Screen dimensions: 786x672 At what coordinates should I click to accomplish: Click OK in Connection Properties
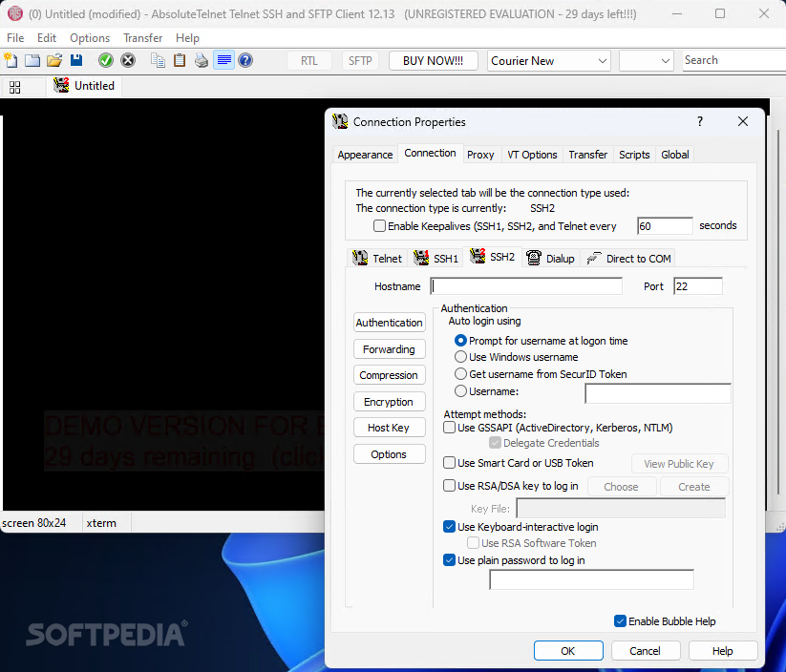(568, 650)
